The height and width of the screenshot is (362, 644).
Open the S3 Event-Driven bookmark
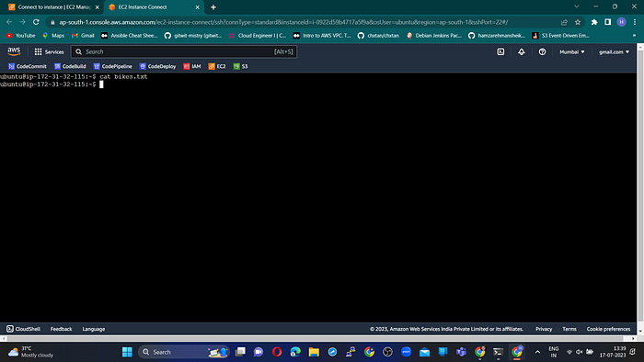560,36
